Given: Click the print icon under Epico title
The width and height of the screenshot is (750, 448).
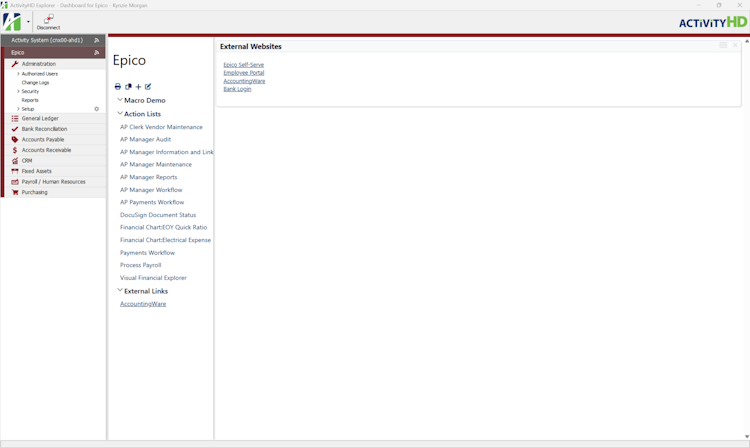Looking at the screenshot, I should 118,87.
